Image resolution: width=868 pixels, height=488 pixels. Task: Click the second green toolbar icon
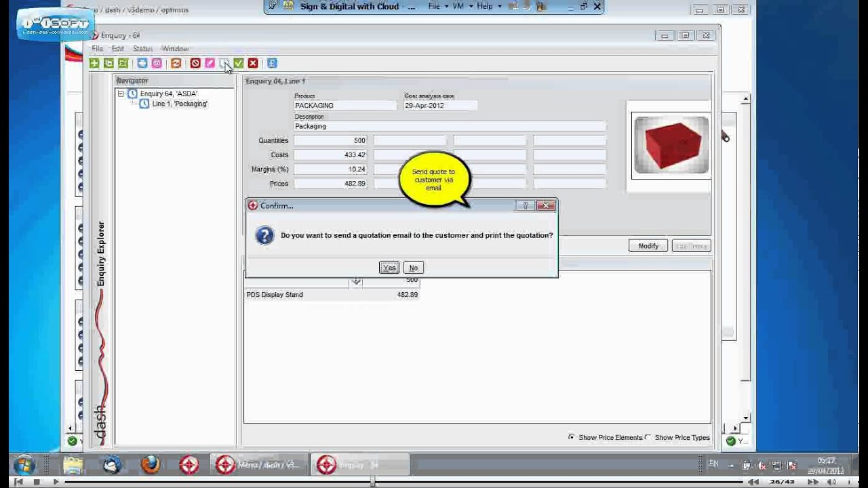click(x=108, y=63)
